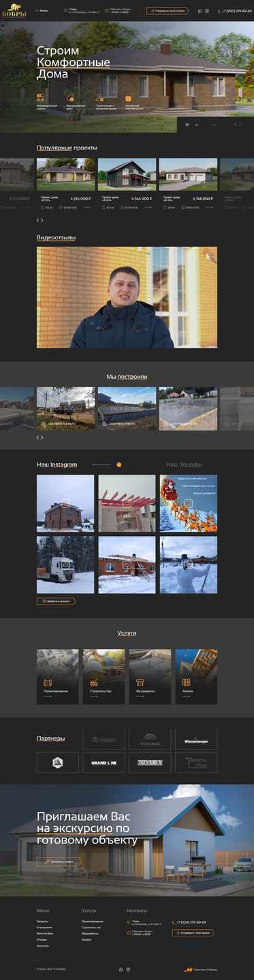The image size is (254, 980).
Task: Click header button Отправить свой проект
Action: pos(168,11)
